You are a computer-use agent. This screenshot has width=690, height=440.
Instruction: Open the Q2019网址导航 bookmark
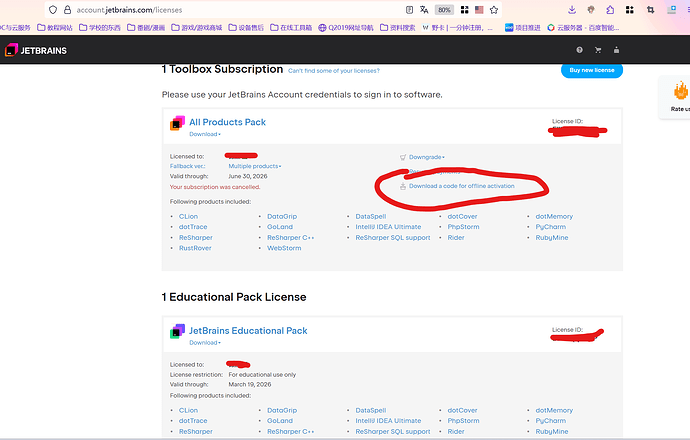(x=346, y=28)
